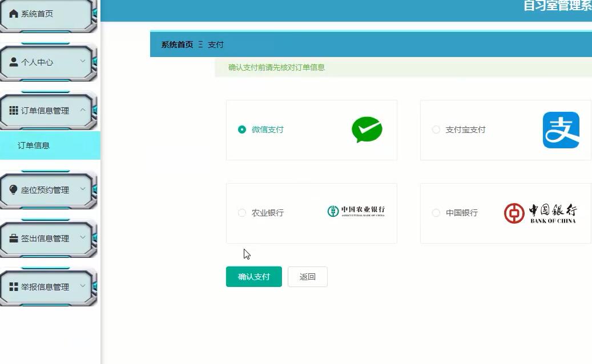Select the 支付宝支付 radio button
The width and height of the screenshot is (592, 364).
tap(436, 130)
